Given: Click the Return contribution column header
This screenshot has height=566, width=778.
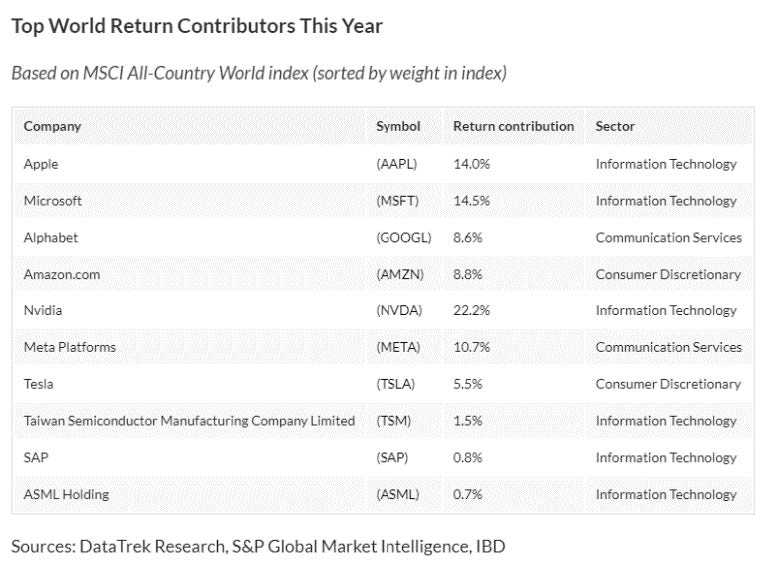Looking at the screenshot, I should click(x=513, y=127).
